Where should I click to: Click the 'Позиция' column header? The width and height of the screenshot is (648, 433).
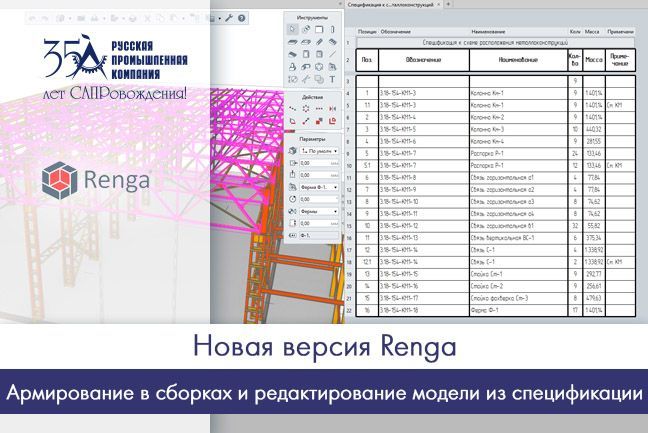(367, 31)
